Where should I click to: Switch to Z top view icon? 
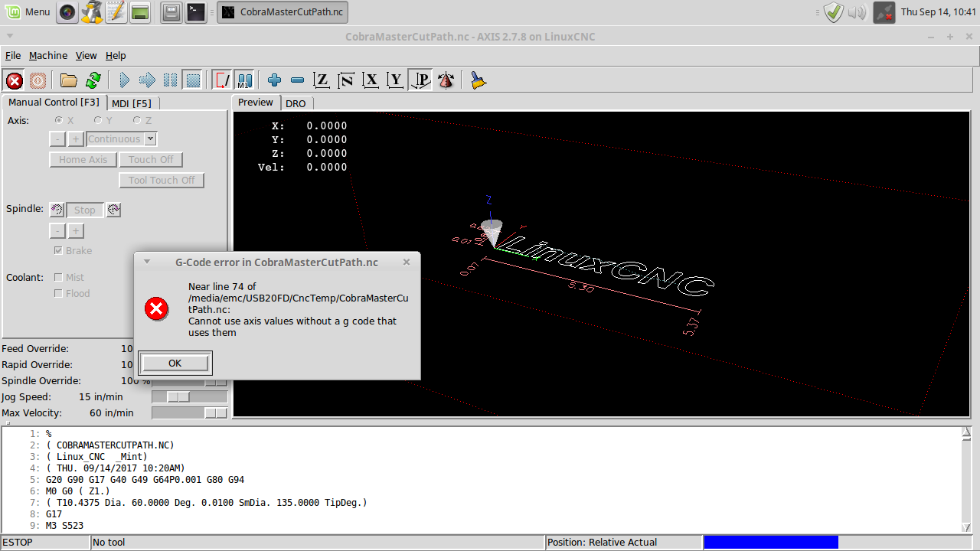coord(322,80)
